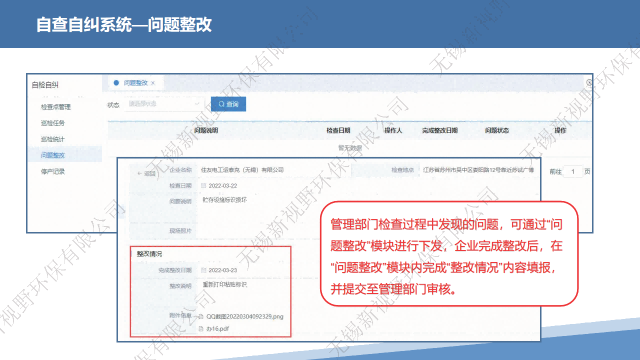The height and width of the screenshot is (360, 640).
Task: Click the 暂无数据 empty table message
Action: point(350,148)
